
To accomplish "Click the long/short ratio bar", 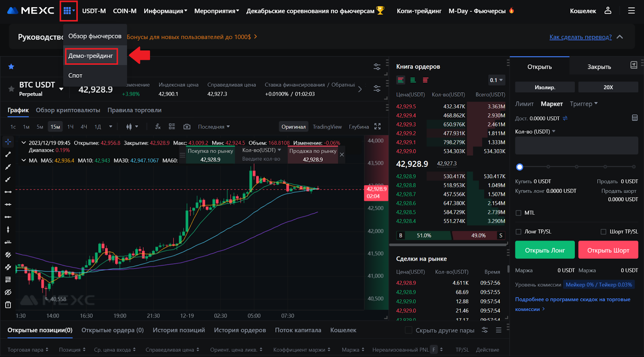I will click(451, 235).
